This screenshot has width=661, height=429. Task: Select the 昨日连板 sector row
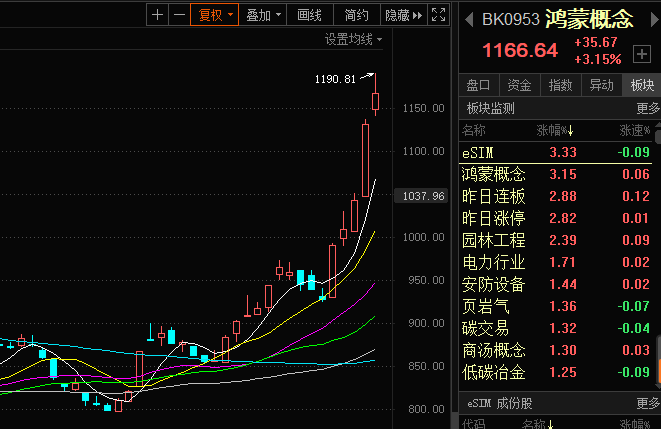coord(556,196)
